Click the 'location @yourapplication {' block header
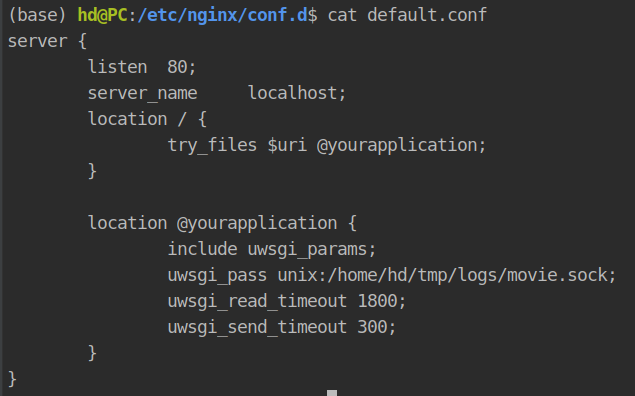 point(222,224)
